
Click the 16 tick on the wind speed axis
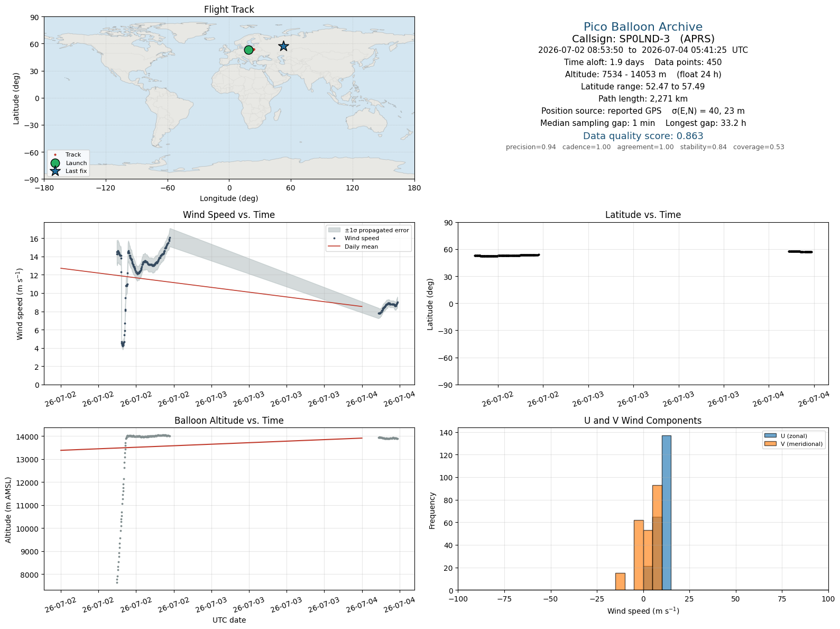[34, 239]
